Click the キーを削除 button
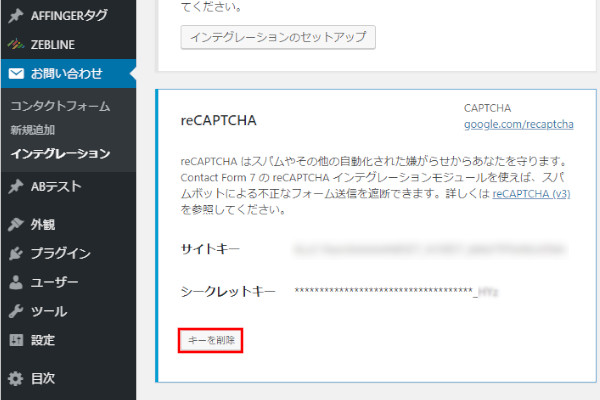600x400 pixels. tap(211, 340)
